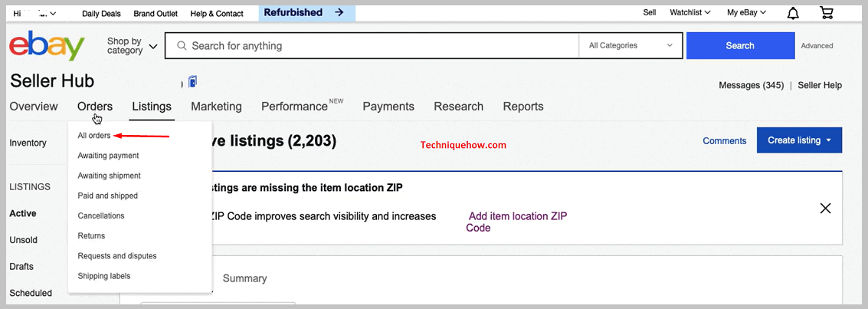This screenshot has height=309, width=868.
Task: Select Unsold in the Listings sidebar
Action: 23,240
